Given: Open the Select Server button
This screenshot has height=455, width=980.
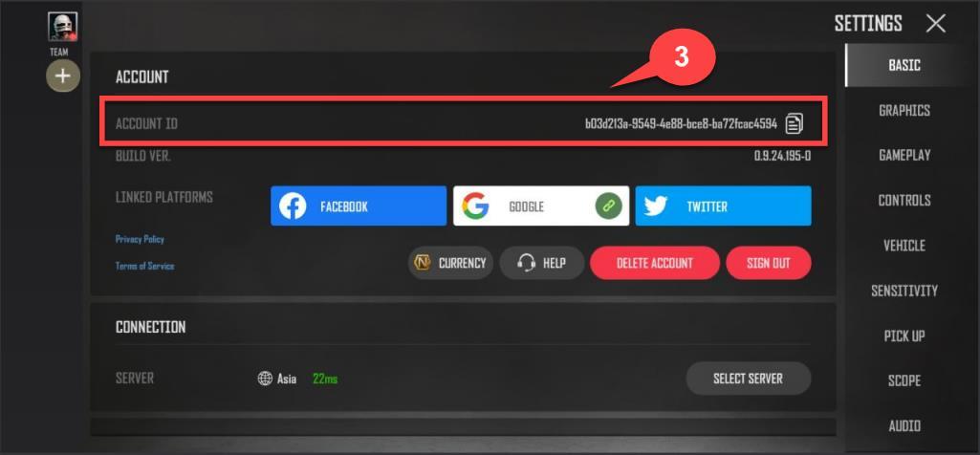Looking at the screenshot, I should pyautogui.click(x=748, y=379).
